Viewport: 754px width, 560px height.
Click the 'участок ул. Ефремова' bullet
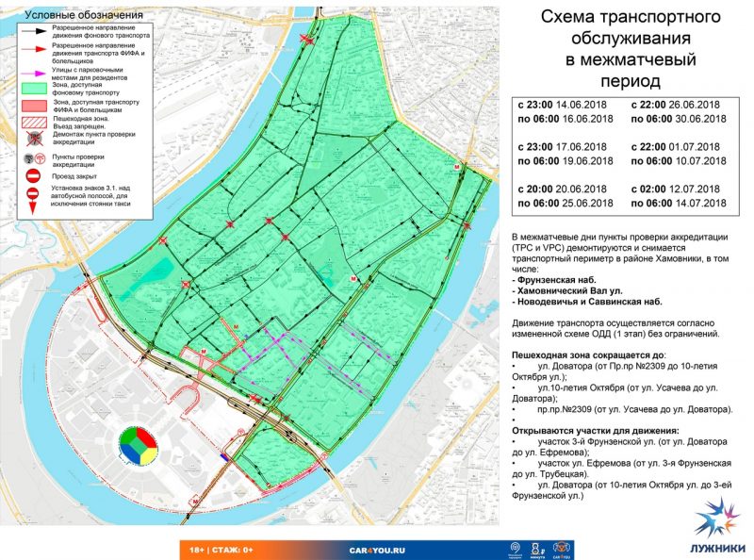pyautogui.click(x=622, y=469)
